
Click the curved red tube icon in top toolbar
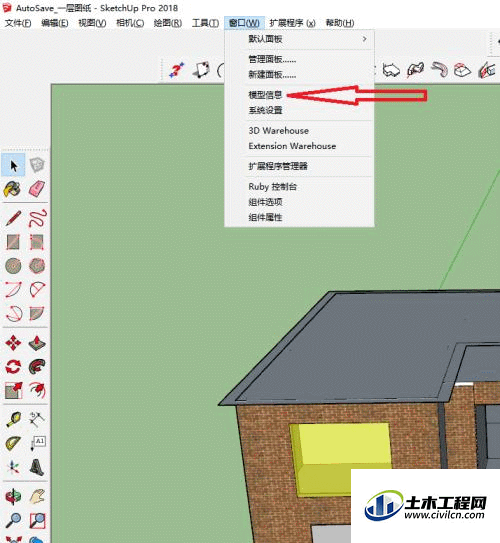pos(439,69)
